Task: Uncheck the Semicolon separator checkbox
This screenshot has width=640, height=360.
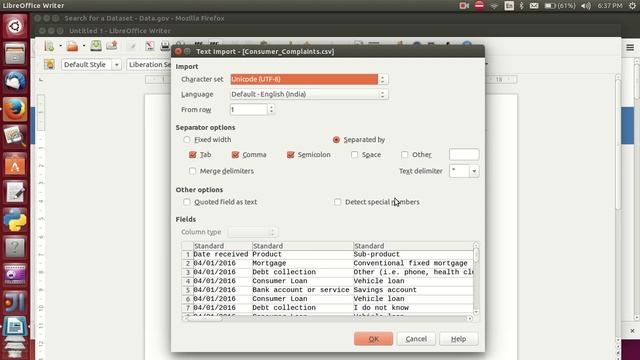Action: 290,155
